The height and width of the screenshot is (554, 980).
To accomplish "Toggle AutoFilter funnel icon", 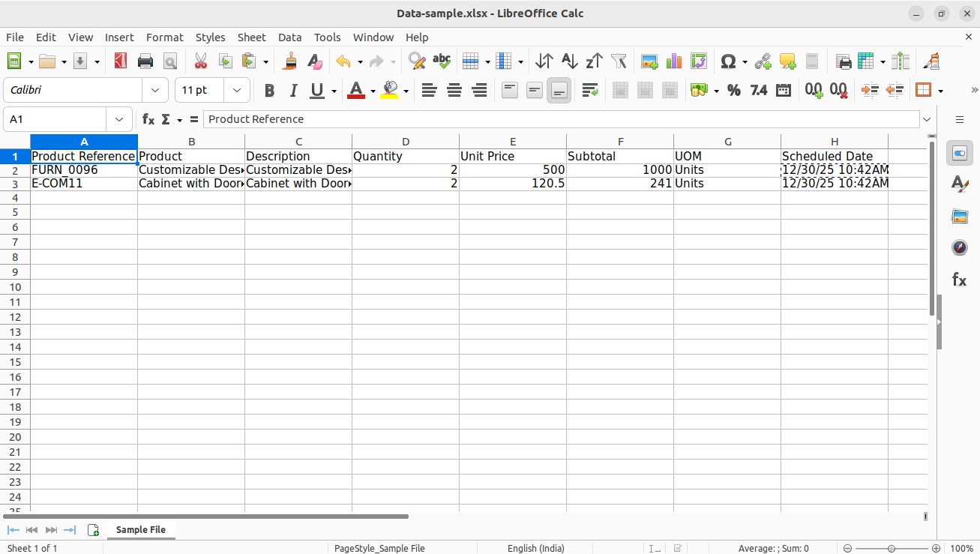I will point(619,61).
